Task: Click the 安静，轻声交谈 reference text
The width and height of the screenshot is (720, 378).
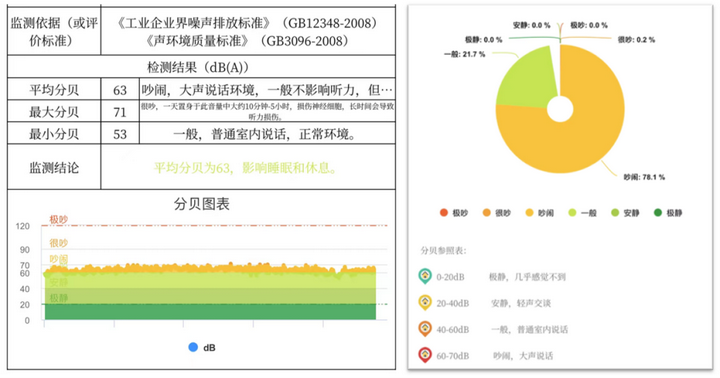Action: coord(521,303)
